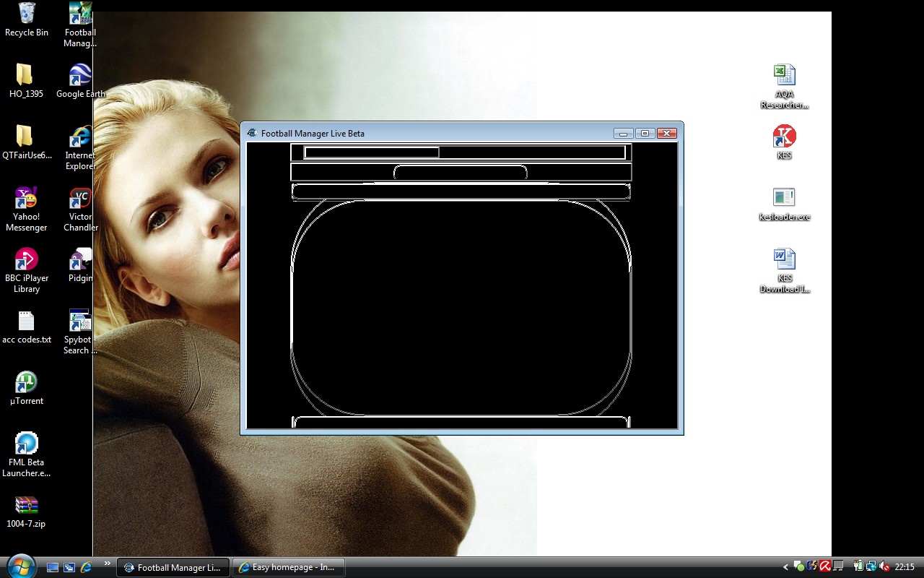The width and height of the screenshot is (924, 578).
Task: Select the 1004-7.zip archive icon
Action: pyautogui.click(x=26, y=510)
